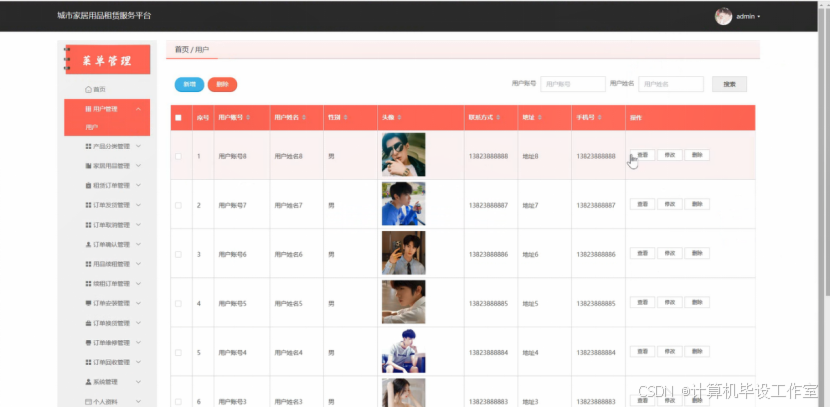Sort table by 头像 column arrows
This screenshot has height=407, width=830.
399,117
